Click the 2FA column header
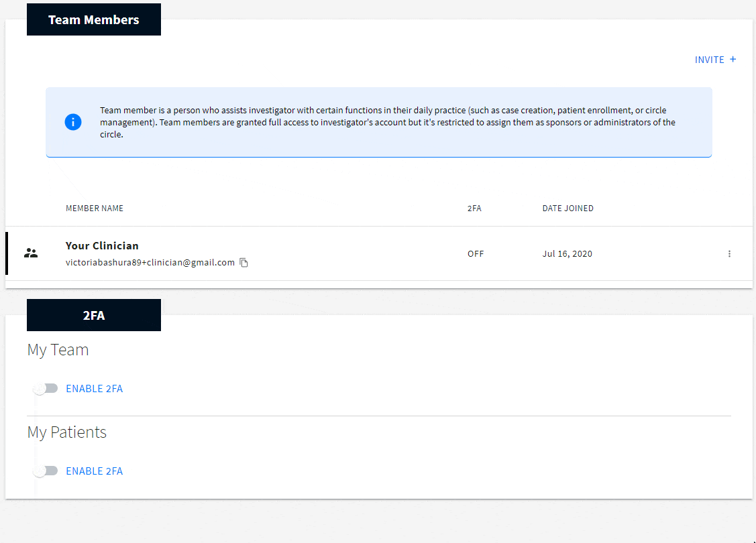The image size is (756, 543). click(474, 208)
